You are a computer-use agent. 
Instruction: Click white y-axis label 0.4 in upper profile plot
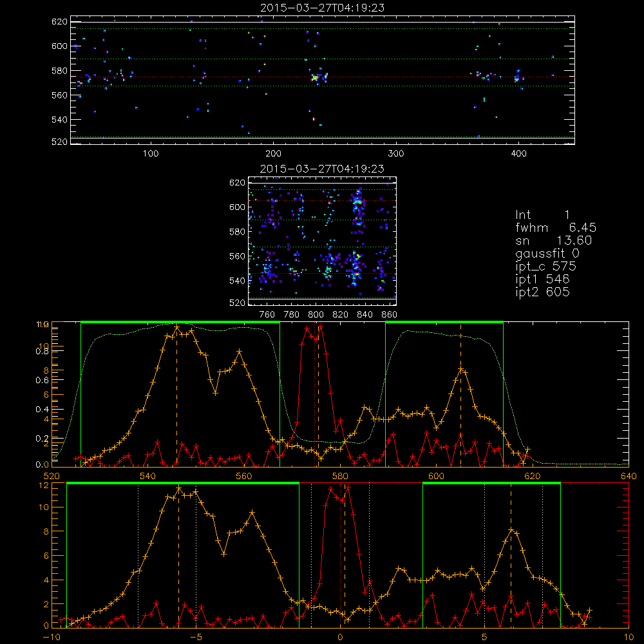(43, 410)
